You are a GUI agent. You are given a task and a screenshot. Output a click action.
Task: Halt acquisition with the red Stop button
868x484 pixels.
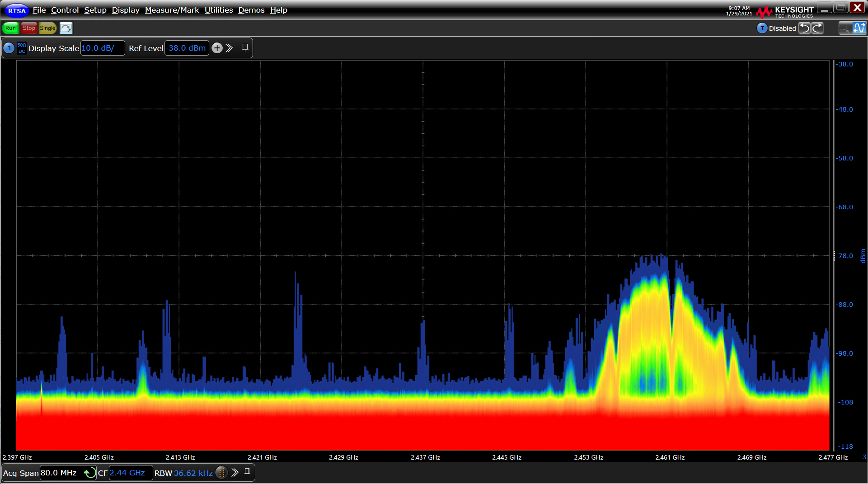[29, 28]
